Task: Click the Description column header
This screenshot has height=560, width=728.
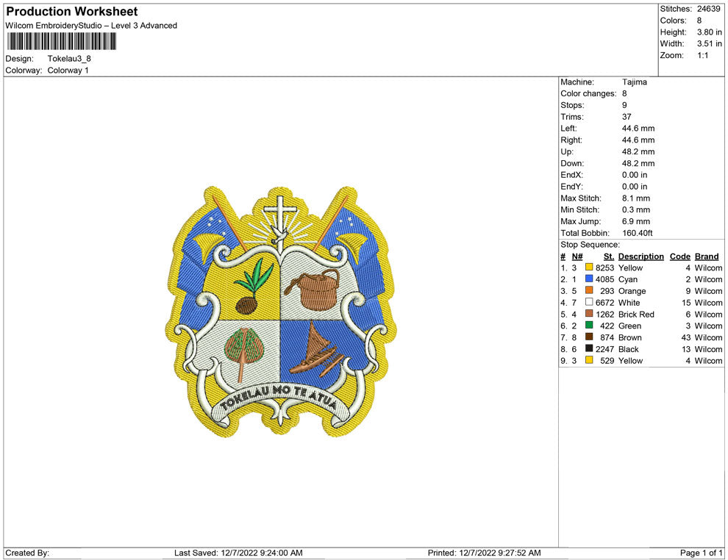Action: tap(640, 256)
